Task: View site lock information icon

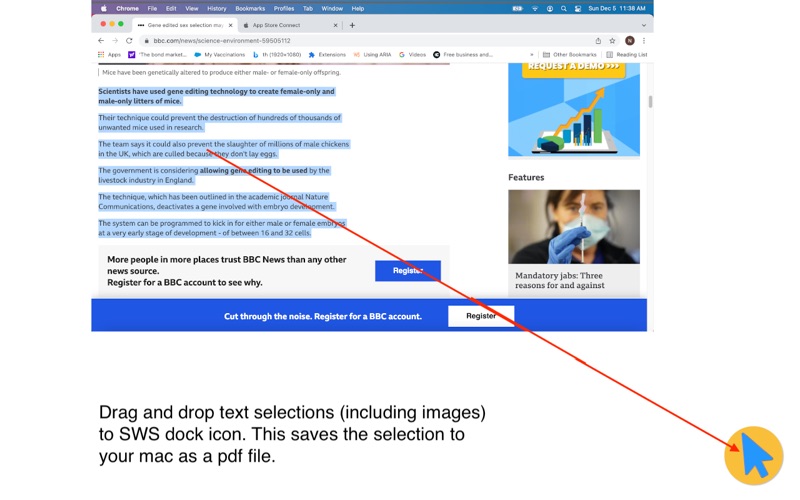Action: pyautogui.click(x=146, y=41)
